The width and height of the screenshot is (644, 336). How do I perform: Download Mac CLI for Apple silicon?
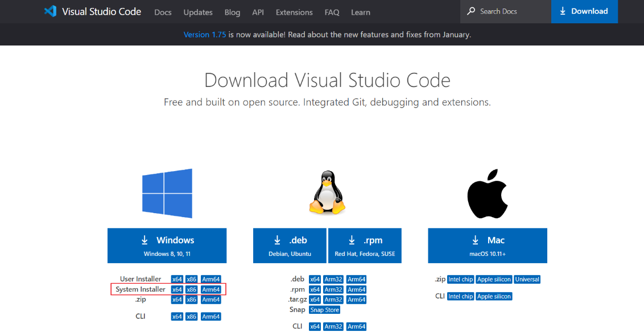494,296
